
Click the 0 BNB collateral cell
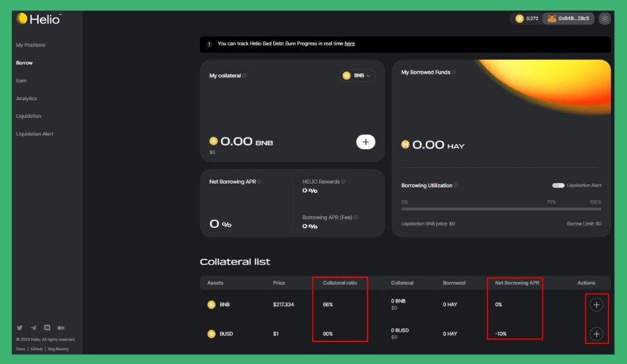[398, 304]
